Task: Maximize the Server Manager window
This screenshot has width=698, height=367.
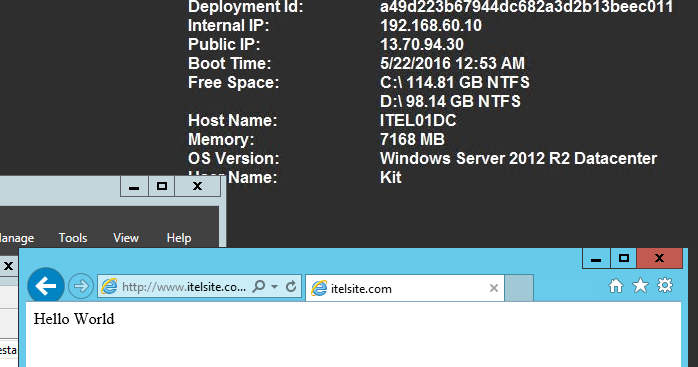Action: tap(162, 186)
